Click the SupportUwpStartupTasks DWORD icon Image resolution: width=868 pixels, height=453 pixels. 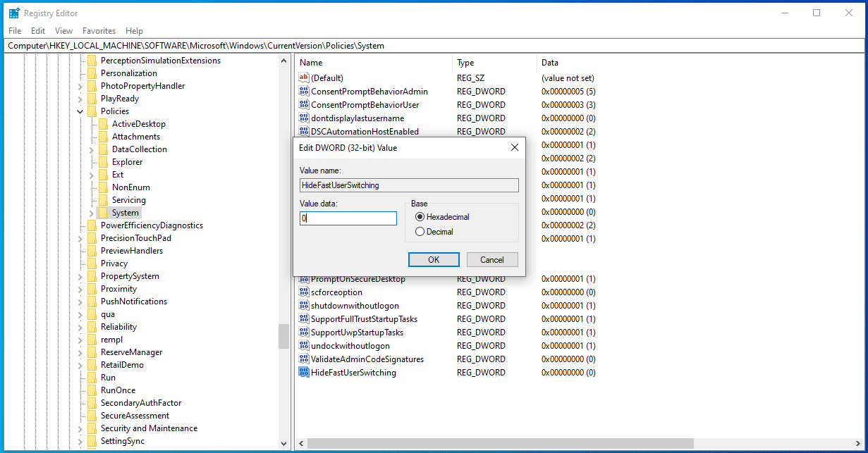coord(304,333)
